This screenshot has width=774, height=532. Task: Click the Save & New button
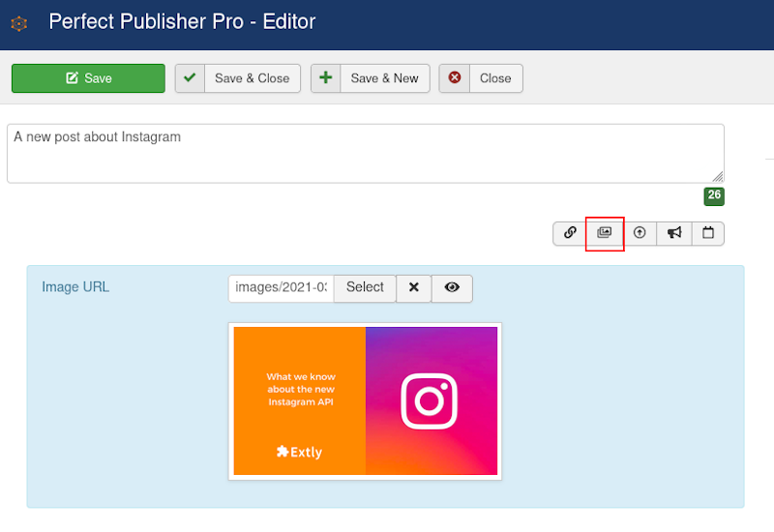(371, 78)
